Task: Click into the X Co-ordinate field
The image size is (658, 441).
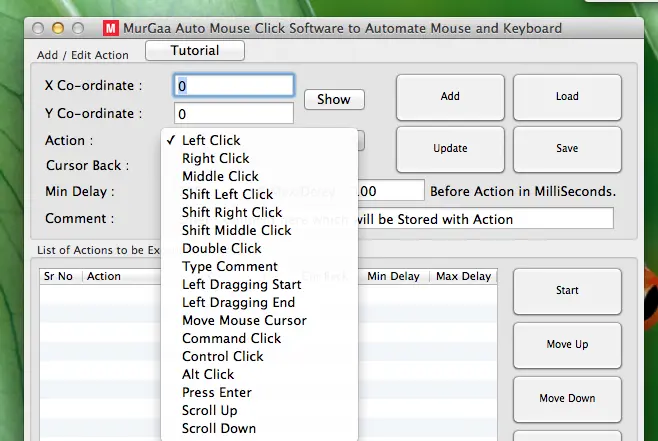Action: (234, 86)
